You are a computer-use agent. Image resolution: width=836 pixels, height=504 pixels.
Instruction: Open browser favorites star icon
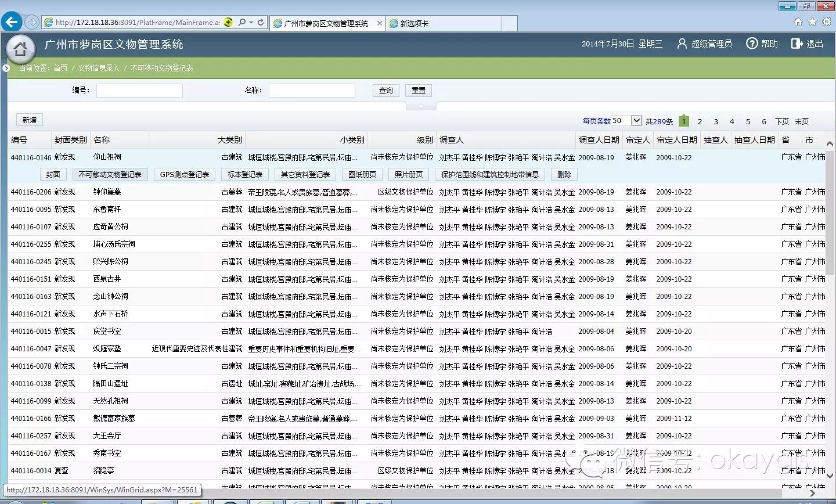(812, 21)
